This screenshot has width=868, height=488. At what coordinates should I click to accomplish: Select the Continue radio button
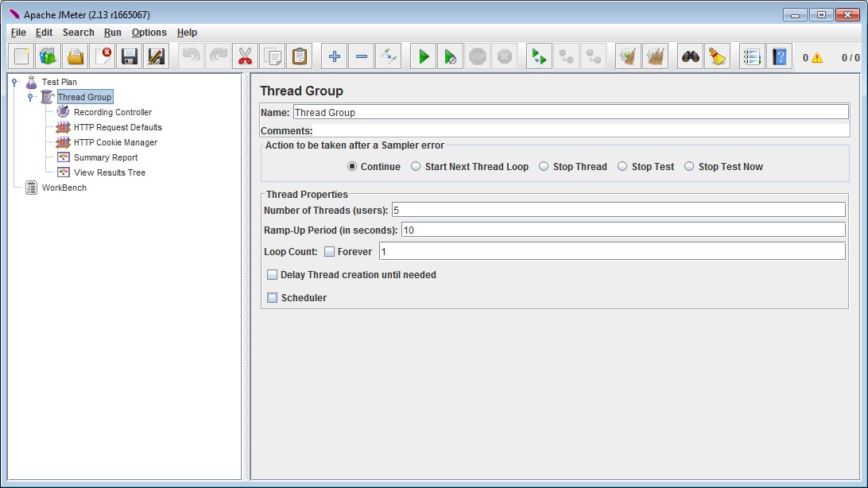(x=352, y=167)
